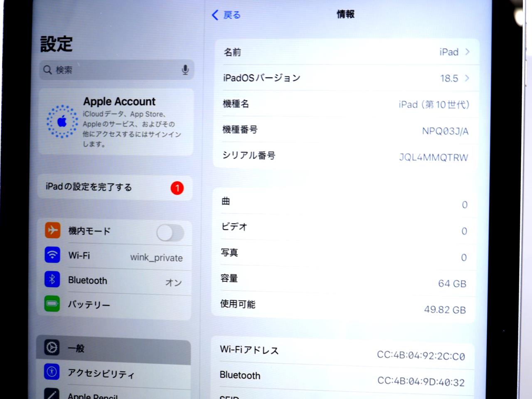This screenshot has height=399, width=532.
Task: Click the gear icon for 一般
Action: tap(52, 347)
